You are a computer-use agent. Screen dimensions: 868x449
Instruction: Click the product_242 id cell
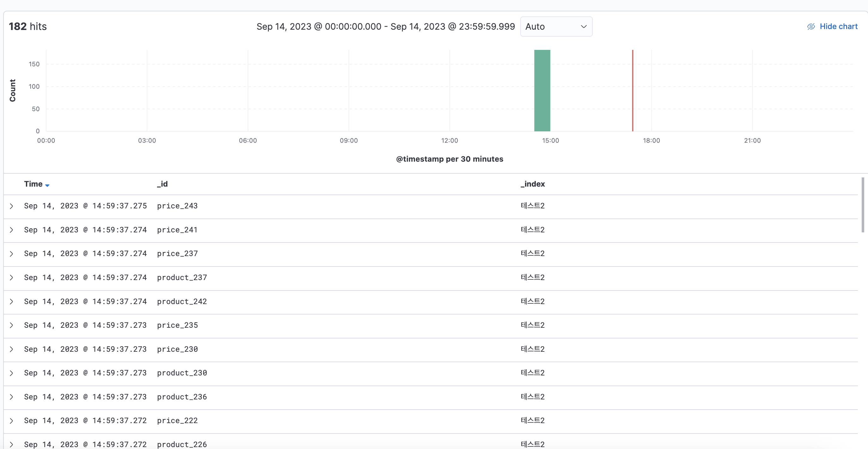pyautogui.click(x=182, y=302)
